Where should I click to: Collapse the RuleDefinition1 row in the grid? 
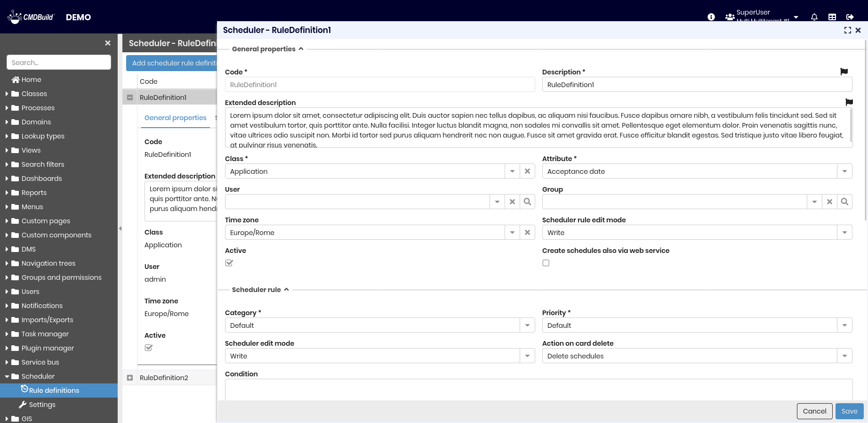pos(130,98)
